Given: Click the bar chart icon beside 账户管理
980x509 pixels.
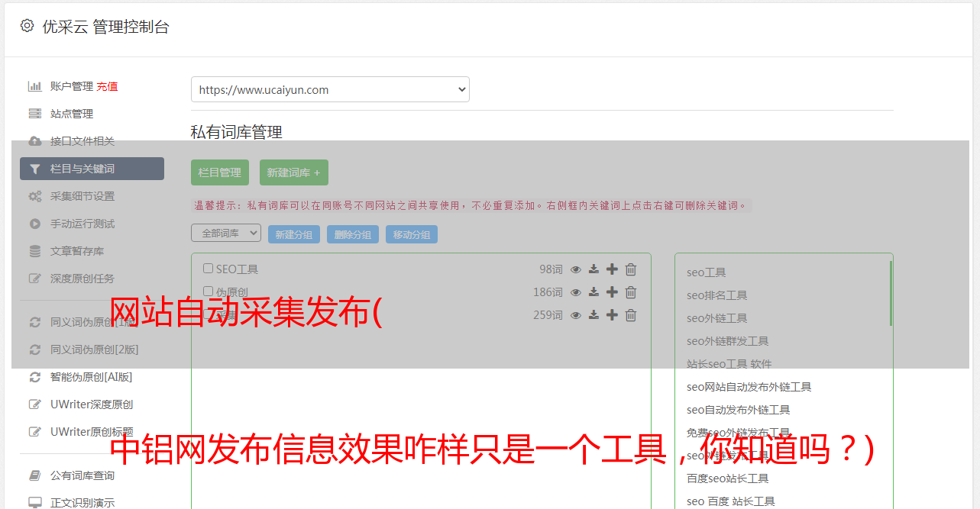Looking at the screenshot, I should (34, 86).
